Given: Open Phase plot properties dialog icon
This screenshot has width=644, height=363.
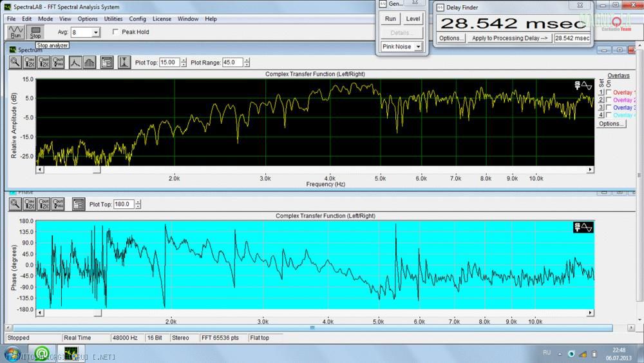Looking at the screenshot, I should pos(79,204).
